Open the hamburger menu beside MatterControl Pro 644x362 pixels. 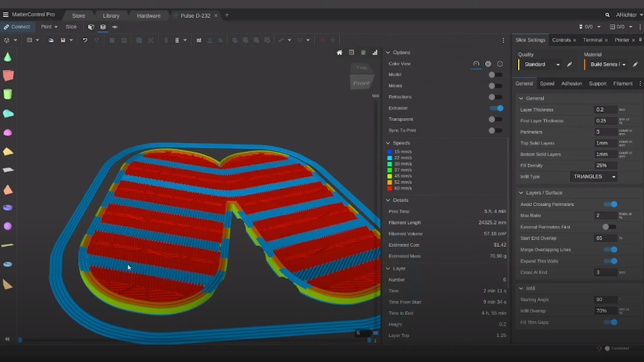click(x=6, y=14)
